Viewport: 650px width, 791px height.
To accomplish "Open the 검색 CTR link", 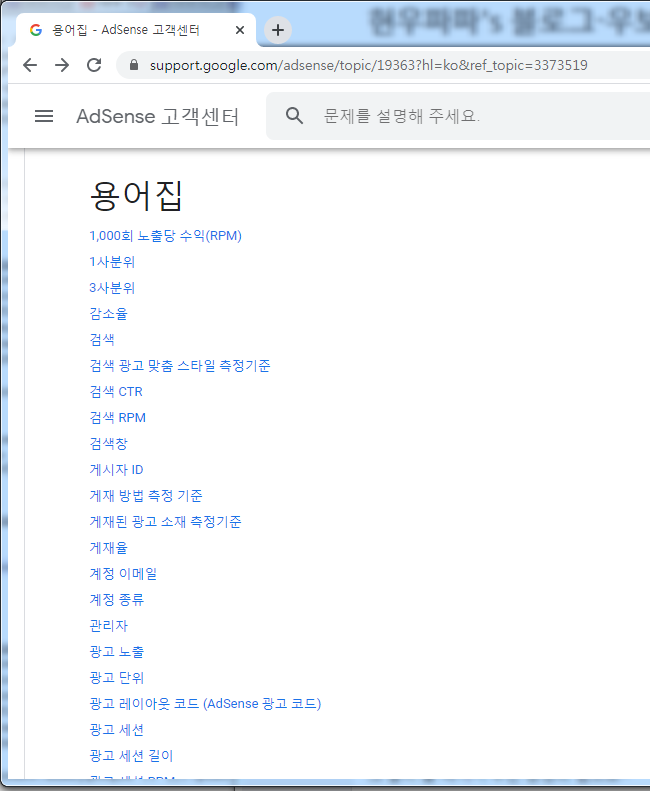I will point(116,391).
